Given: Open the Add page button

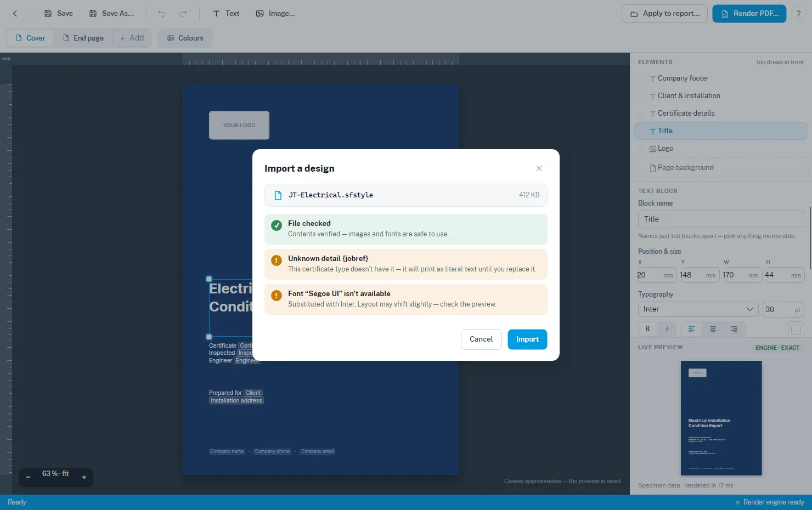Looking at the screenshot, I should click(132, 38).
